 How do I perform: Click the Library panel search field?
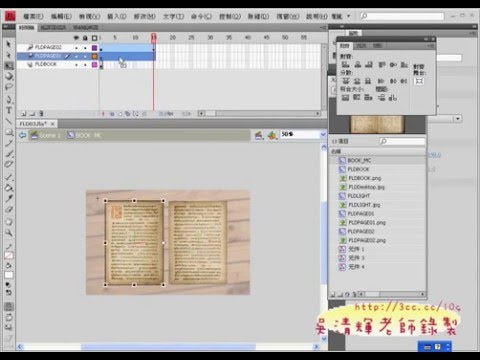(403, 141)
